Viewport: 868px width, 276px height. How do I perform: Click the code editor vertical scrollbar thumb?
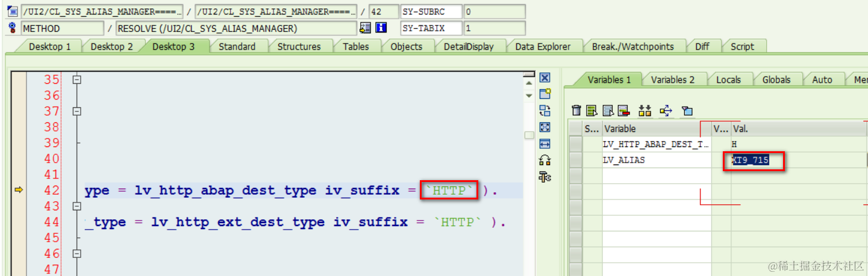tap(529, 136)
